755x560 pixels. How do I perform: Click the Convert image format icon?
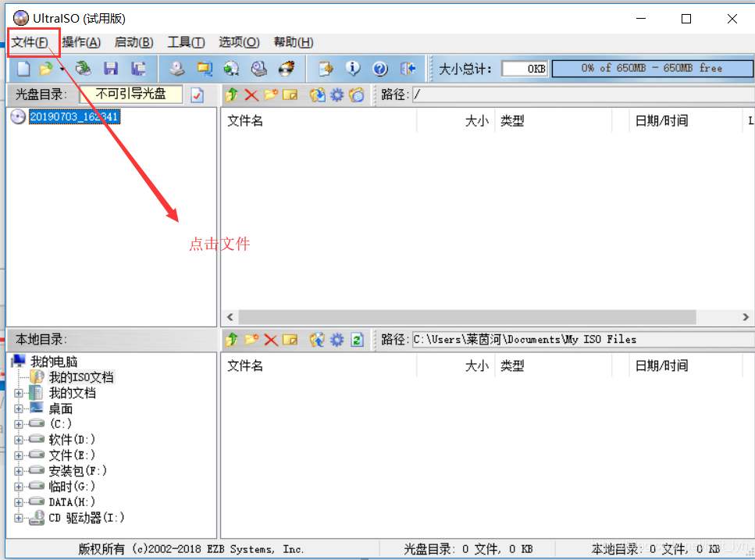click(205, 69)
